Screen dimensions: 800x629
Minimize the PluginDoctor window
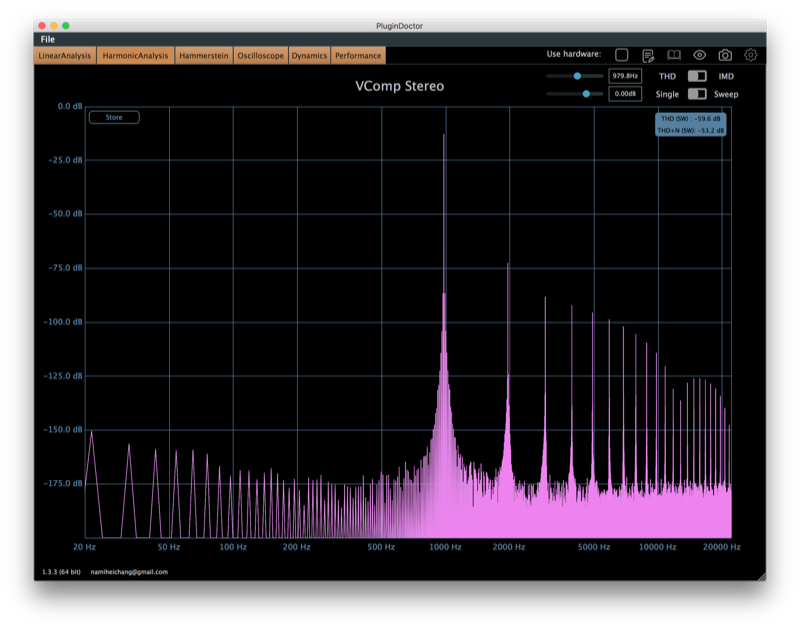click(54, 26)
